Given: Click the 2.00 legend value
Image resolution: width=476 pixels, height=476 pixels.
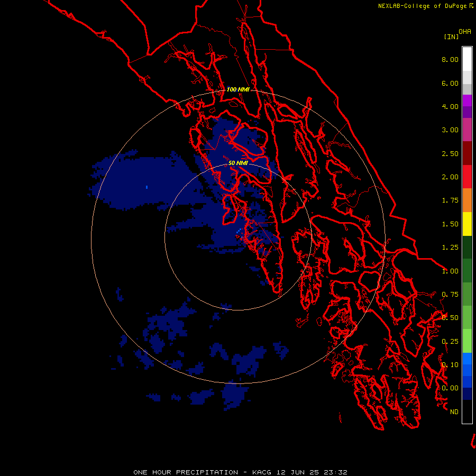Looking at the screenshot, I should coord(450,177).
